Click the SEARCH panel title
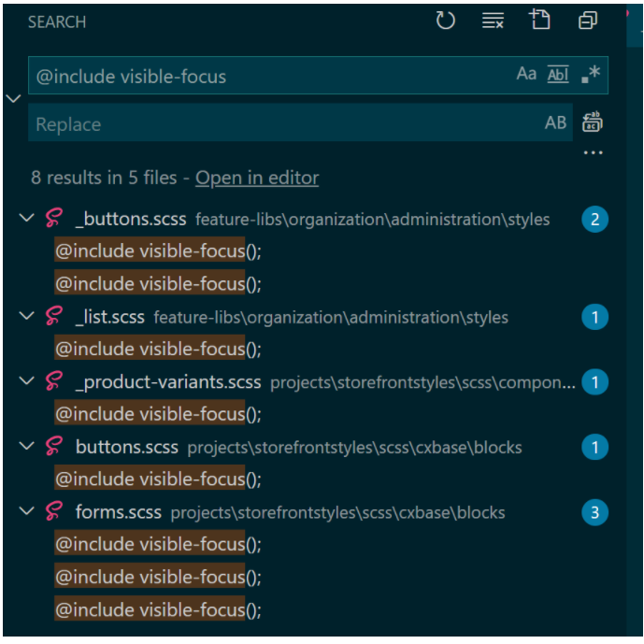 [x=57, y=21]
